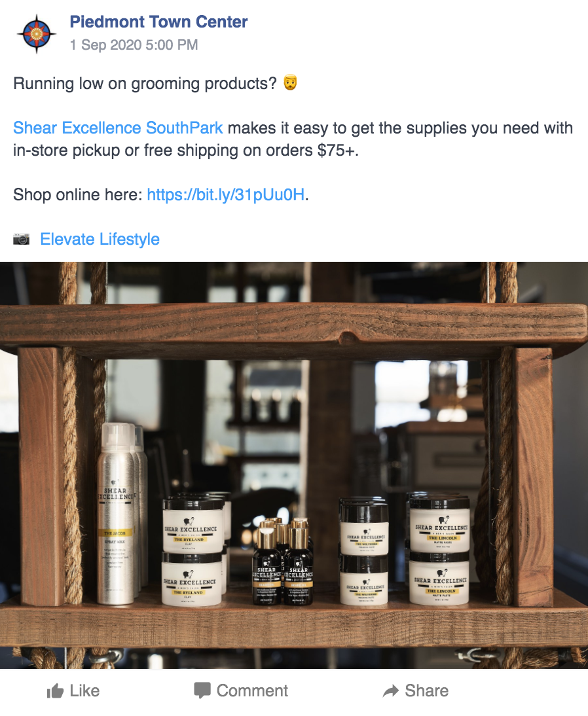
Task: Click the camera emoji before Elevate Lifestyle
Action: point(21,239)
